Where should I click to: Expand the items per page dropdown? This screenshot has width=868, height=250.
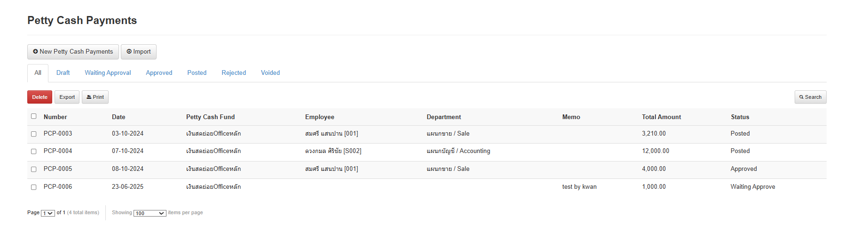tap(150, 213)
